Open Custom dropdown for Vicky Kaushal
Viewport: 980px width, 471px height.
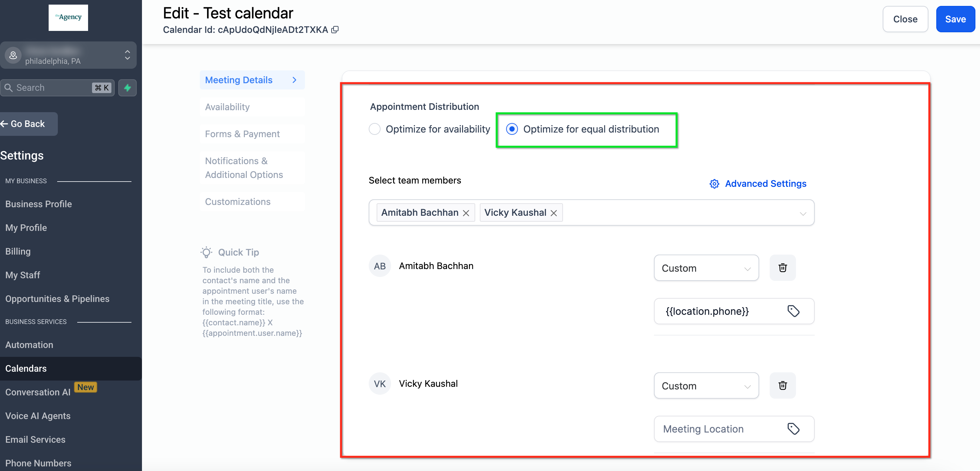706,386
